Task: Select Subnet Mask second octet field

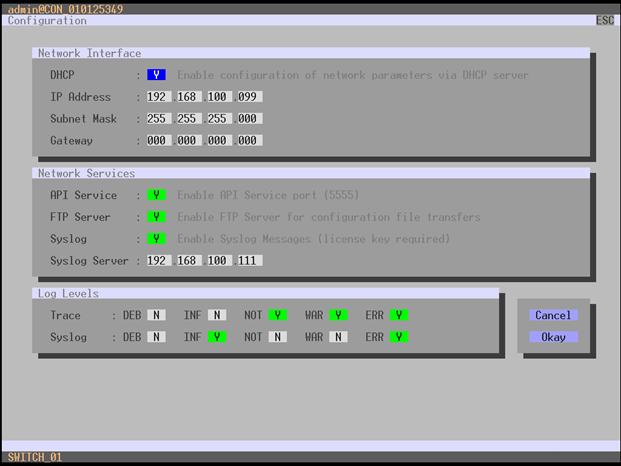Action: click(189, 118)
